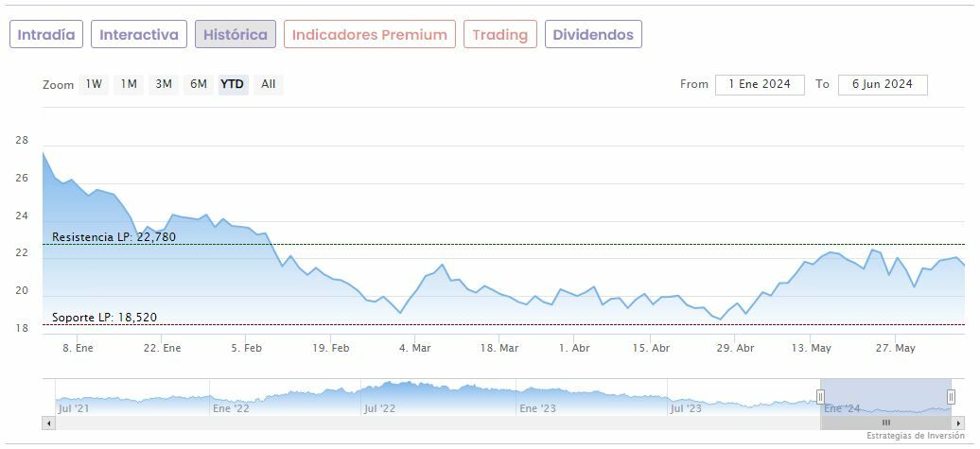The height and width of the screenshot is (449, 980).
Task: Select the Histórica tab
Action: click(x=236, y=35)
